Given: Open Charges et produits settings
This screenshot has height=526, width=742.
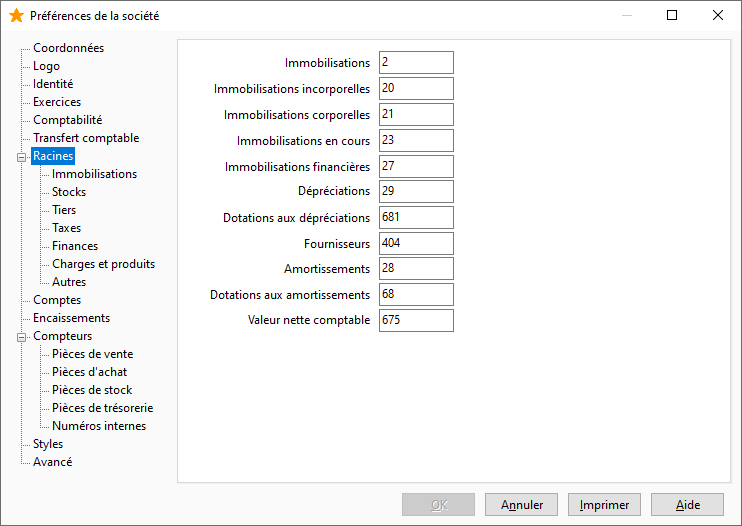Looking at the screenshot, I should (x=103, y=263).
